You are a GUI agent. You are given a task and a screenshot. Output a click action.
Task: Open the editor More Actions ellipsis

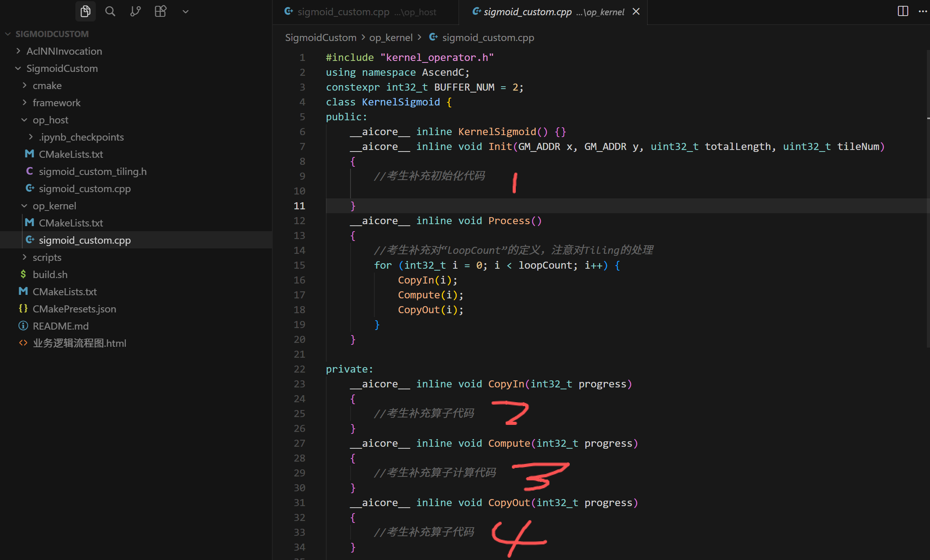pyautogui.click(x=923, y=11)
